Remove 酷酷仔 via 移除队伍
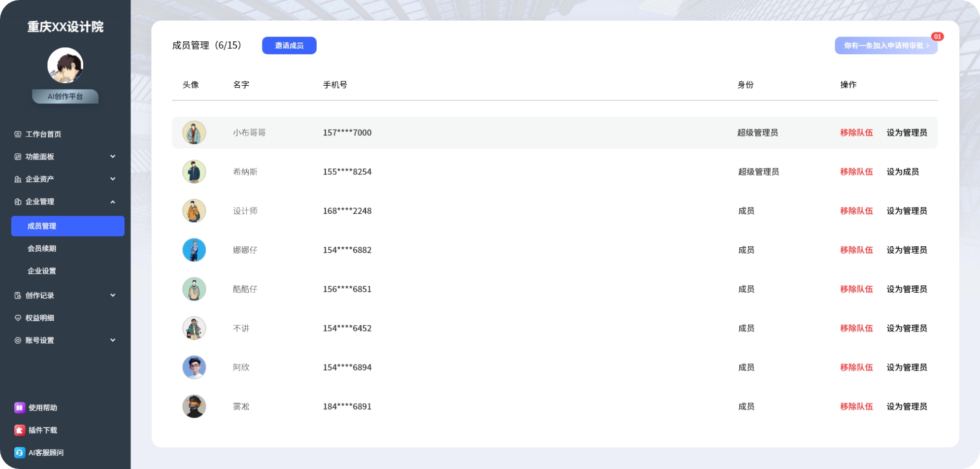 coord(856,289)
